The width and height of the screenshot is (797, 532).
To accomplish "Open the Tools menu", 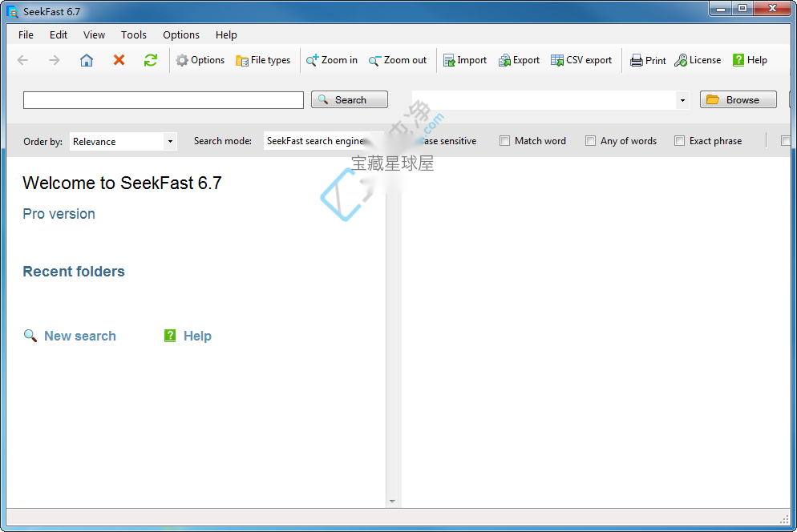I will click(x=134, y=34).
